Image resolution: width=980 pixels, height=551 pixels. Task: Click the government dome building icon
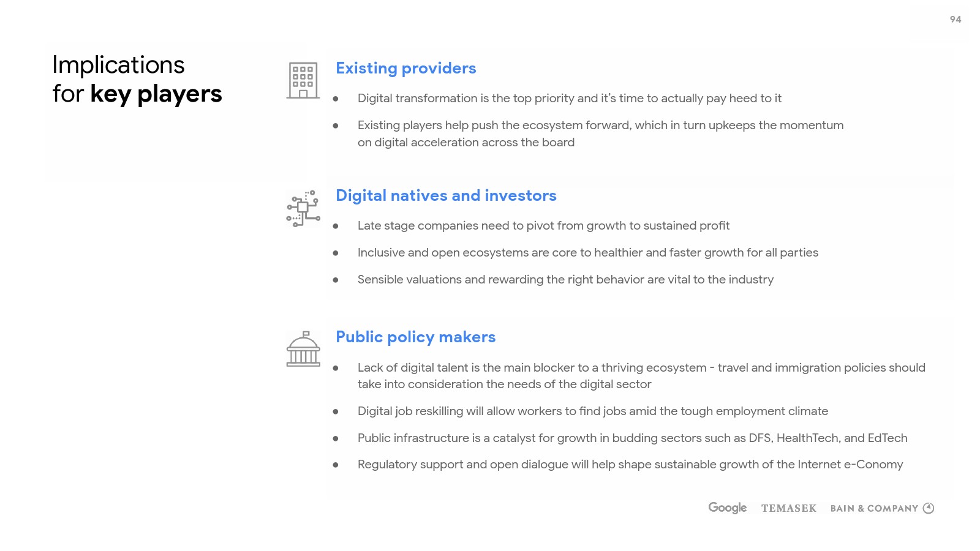coord(303,349)
